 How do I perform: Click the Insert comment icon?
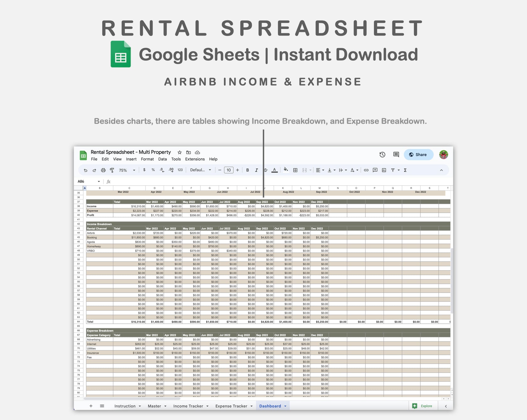374,170
